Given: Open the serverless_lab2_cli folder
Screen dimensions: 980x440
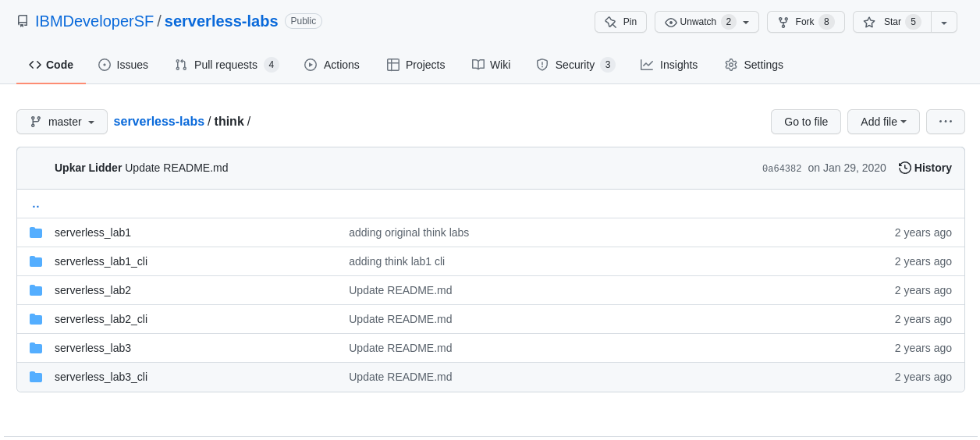Looking at the screenshot, I should tap(101, 319).
